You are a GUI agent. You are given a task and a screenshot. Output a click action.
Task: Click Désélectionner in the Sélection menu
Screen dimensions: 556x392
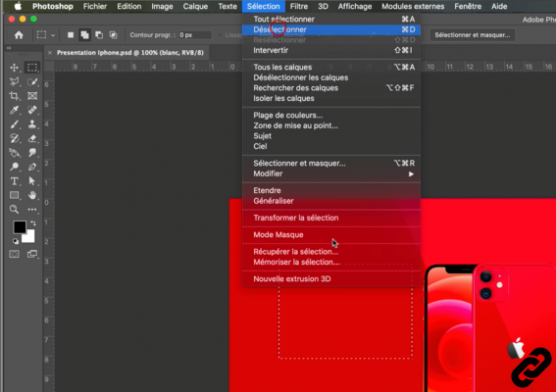[x=331, y=29]
